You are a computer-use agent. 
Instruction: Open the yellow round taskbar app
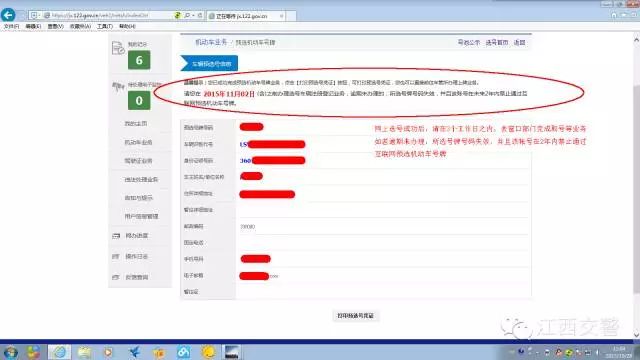tap(209, 352)
